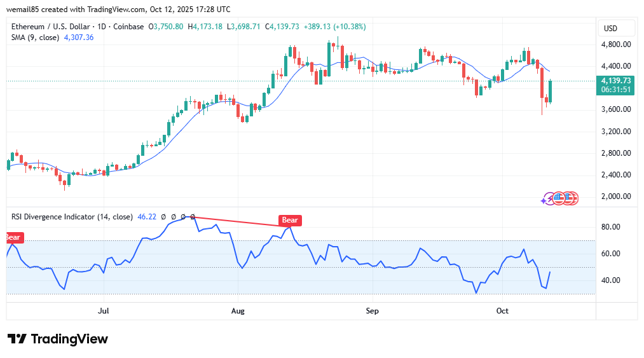The height and width of the screenshot is (358, 644).
Task: Click the 2,400.00 price axis label
Action: coord(616,175)
